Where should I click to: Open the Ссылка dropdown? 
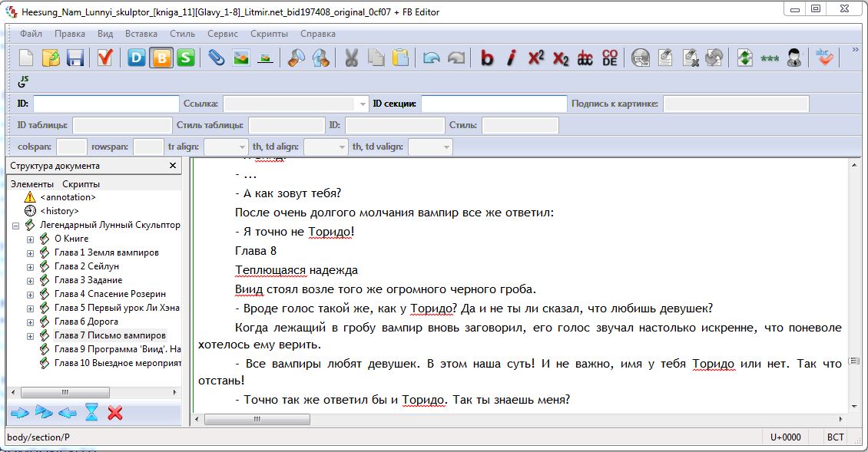point(363,104)
